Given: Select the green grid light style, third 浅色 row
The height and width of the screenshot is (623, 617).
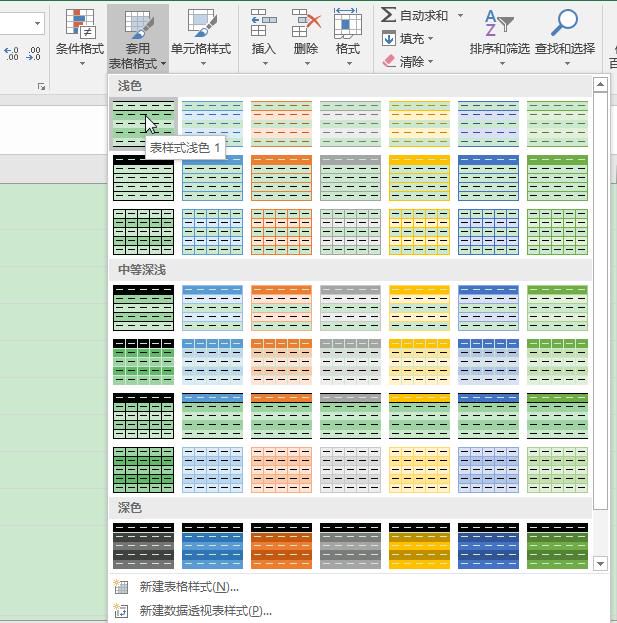Looking at the screenshot, I should click(x=557, y=232).
